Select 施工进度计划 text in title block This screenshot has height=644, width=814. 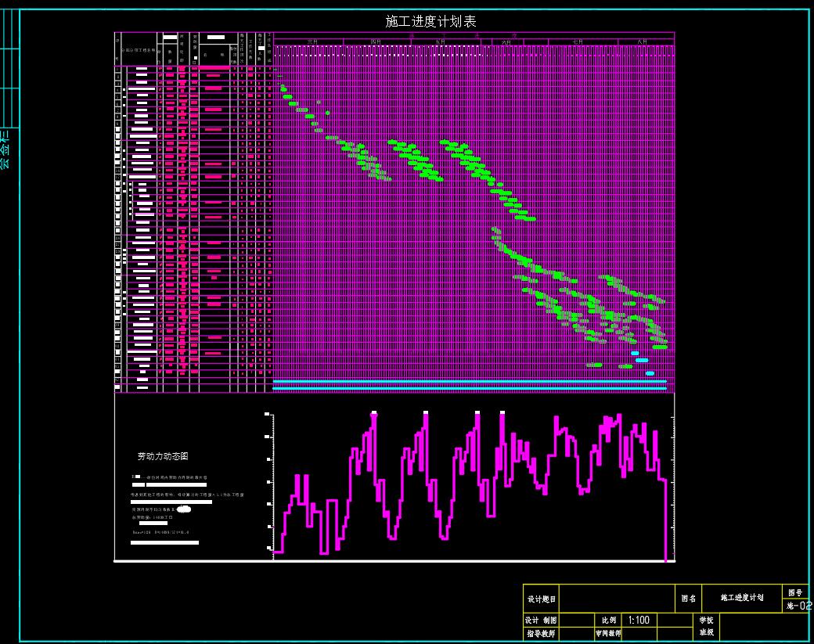coord(740,598)
